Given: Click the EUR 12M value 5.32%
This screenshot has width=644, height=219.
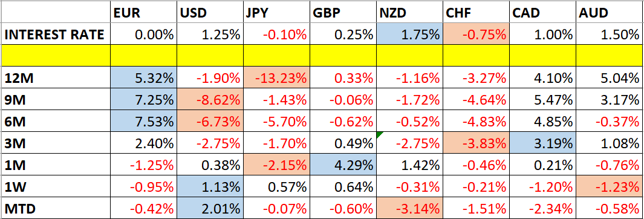Looking at the screenshot, I should coord(143,79).
